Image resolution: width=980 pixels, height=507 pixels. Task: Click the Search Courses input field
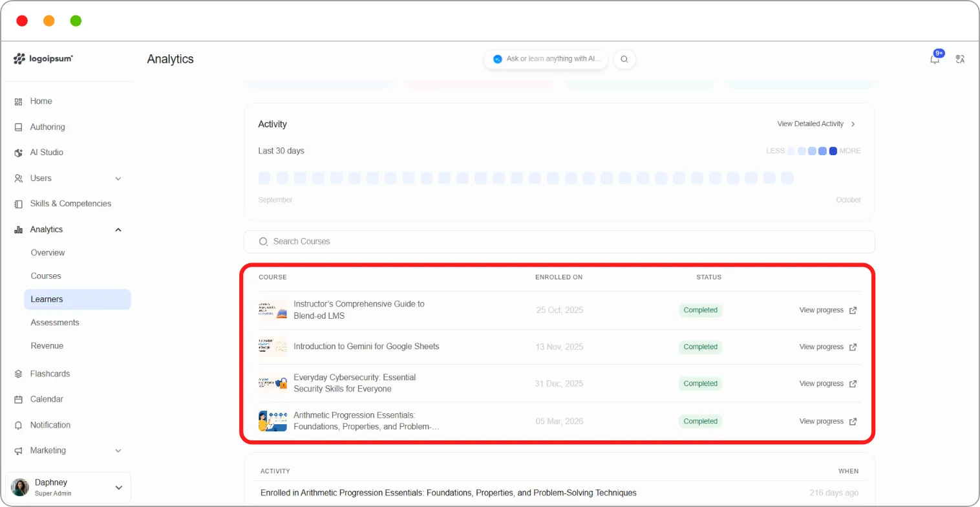coord(559,241)
